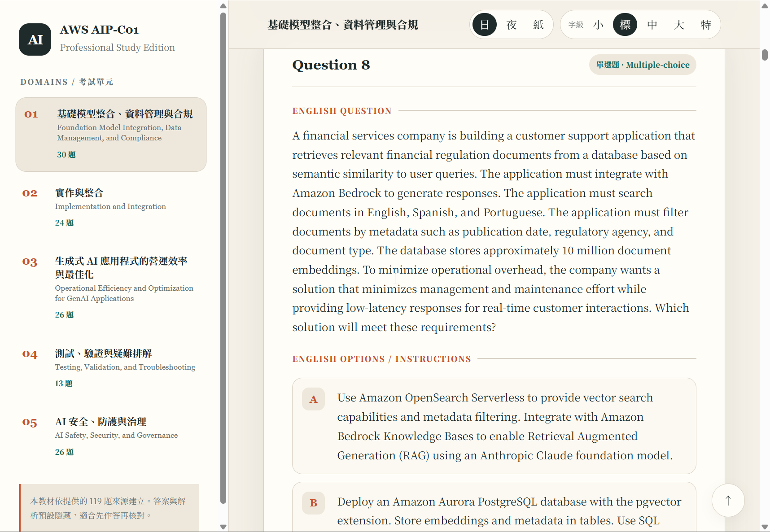The height and width of the screenshot is (532, 770).
Task: Click the 本教材依提供的 119 題 note box
Action: [109, 508]
